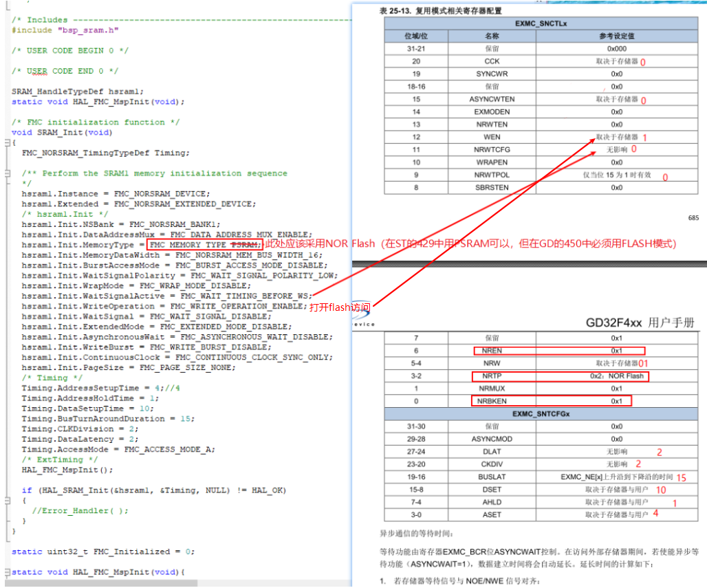Click the SBRSTEN row in the register table
707x588 pixels.
[493, 187]
